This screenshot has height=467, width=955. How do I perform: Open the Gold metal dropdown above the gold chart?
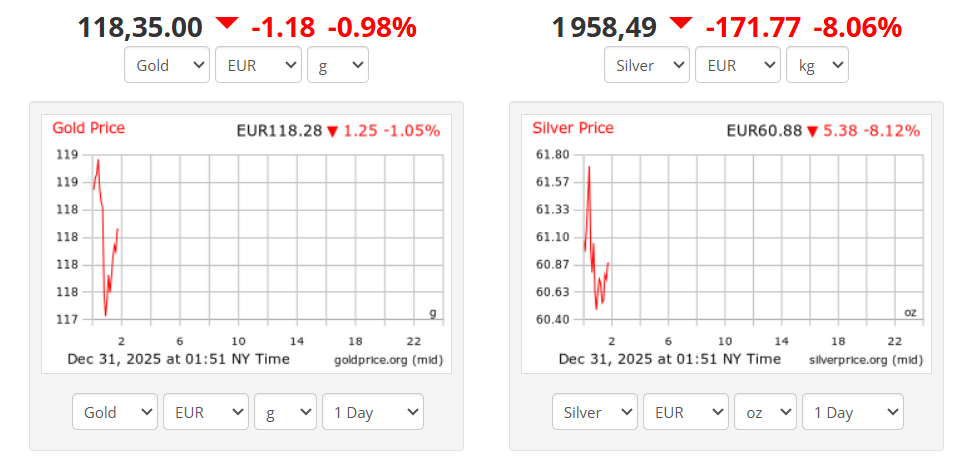tap(166, 66)
